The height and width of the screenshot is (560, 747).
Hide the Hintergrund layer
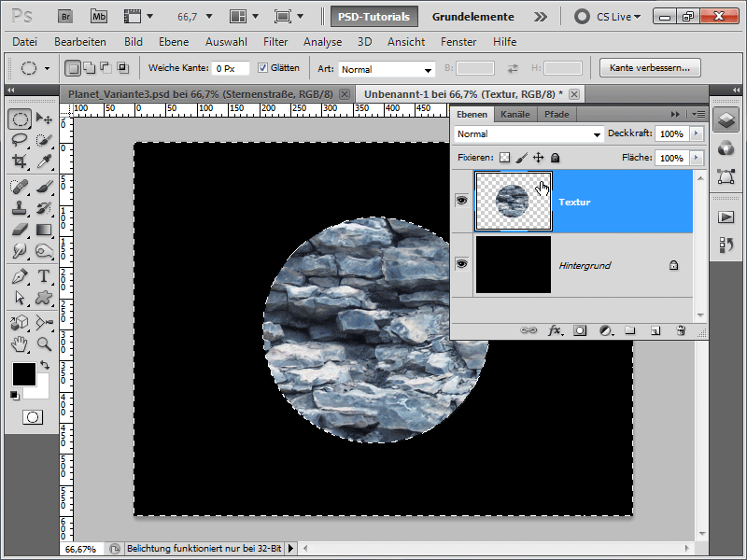pyautogui.click(x=461, y=264)
